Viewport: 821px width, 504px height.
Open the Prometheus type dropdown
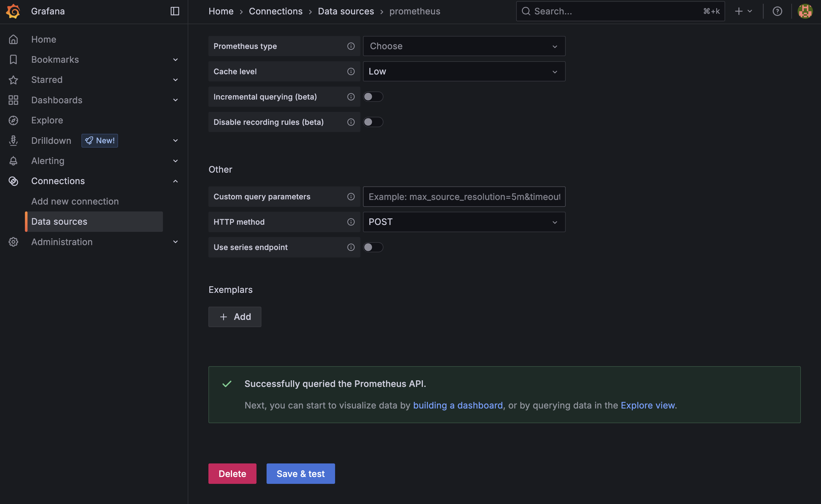[x=463, y=46]
